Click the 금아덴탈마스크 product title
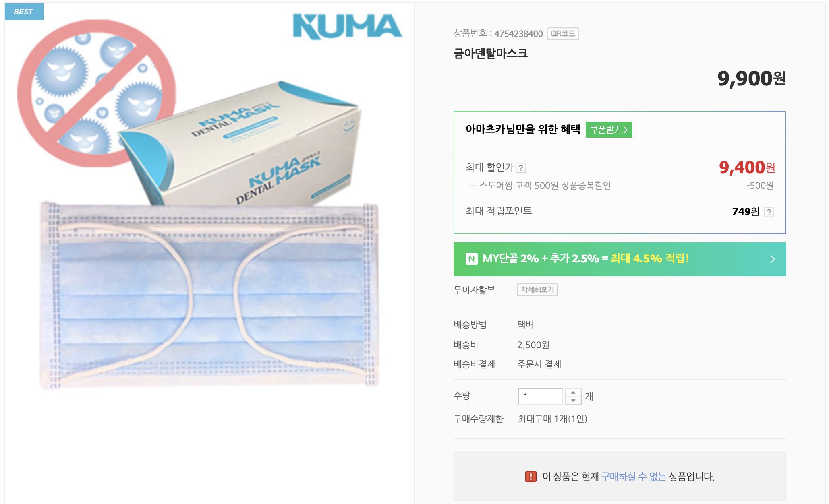This screenshot has width=829, height=504. (490, 53)
